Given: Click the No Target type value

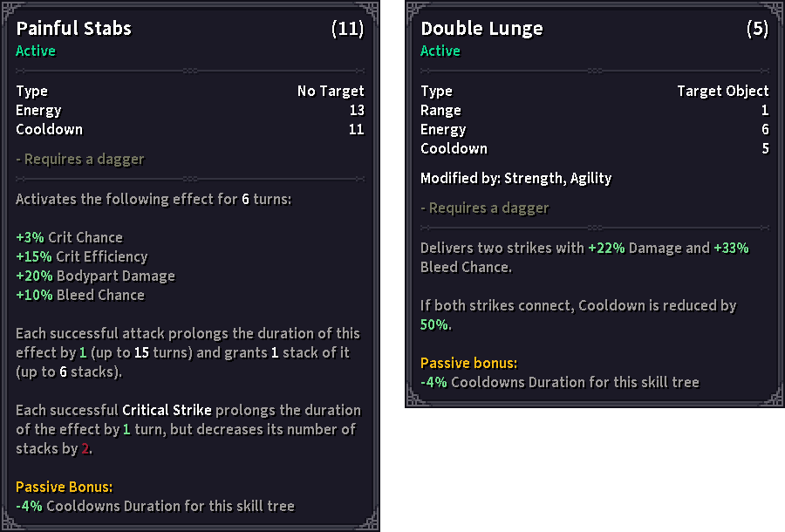Looking at the screenshot, I should pyautogui.click(x=331, y=91).
